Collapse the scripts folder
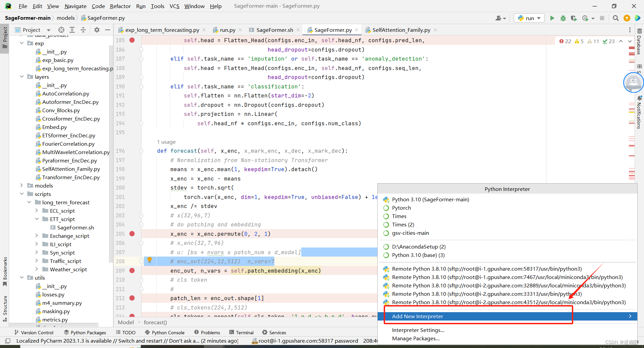644x348 pixels. pyautogui.click(x=22, y=194)
